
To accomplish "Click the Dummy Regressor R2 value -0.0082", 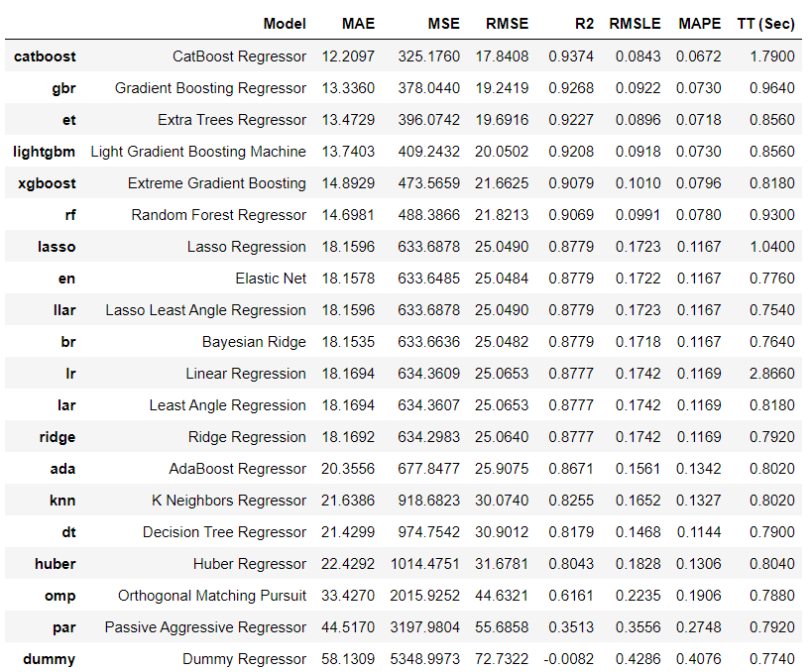I will click(x=571, y=659).
